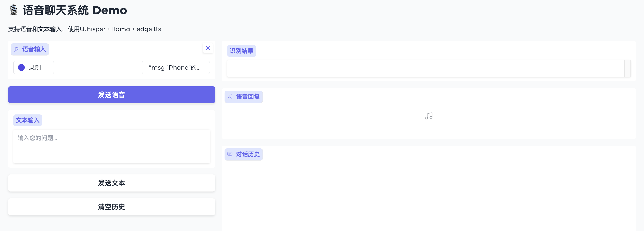Viewport: 644px width, 231px height.
Task: Click the music note icon in 语音输入 label
Action: point(16,49)
